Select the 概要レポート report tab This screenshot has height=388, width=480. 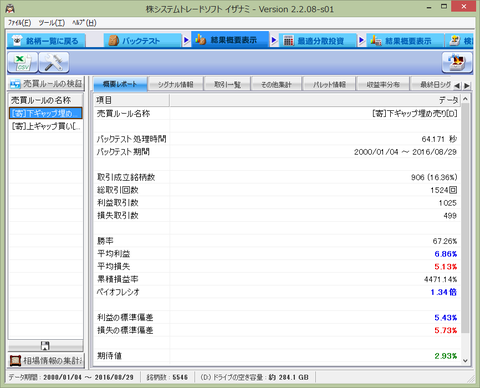(x=120, y=84)
